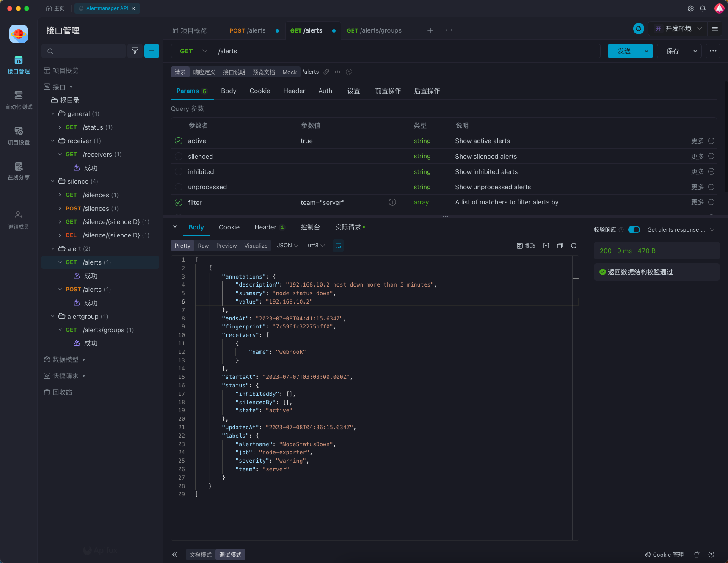Viewport: 728px width, 563px height.
Task: Uncheck the active query parameter
Action: tap(179, 141)
